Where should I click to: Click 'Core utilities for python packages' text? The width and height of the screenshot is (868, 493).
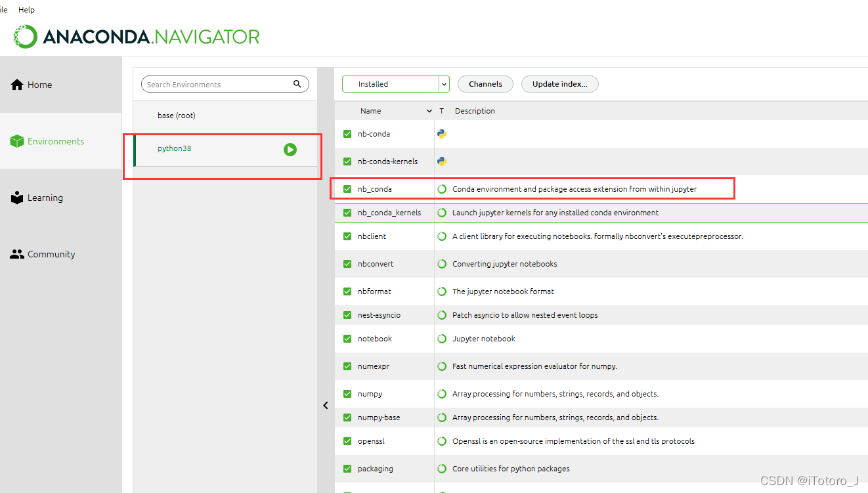[x=511, y=469]
